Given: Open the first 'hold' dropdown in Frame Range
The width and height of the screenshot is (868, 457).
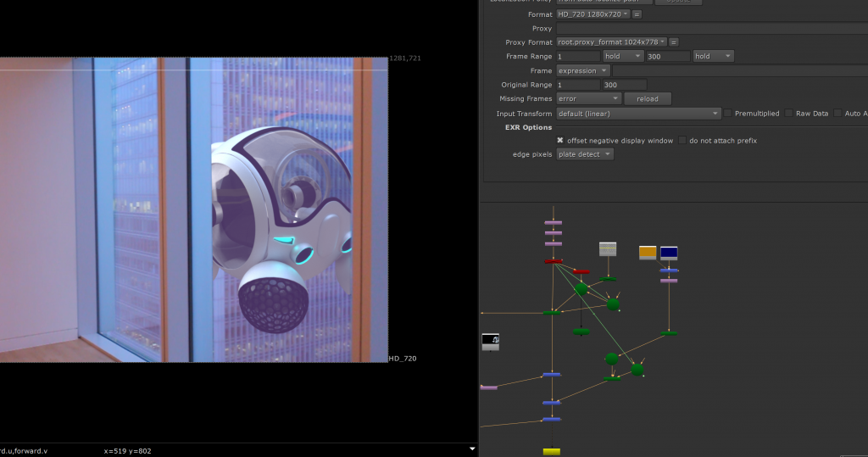Looking at the screenshot, I should click(x=623, y=56).
